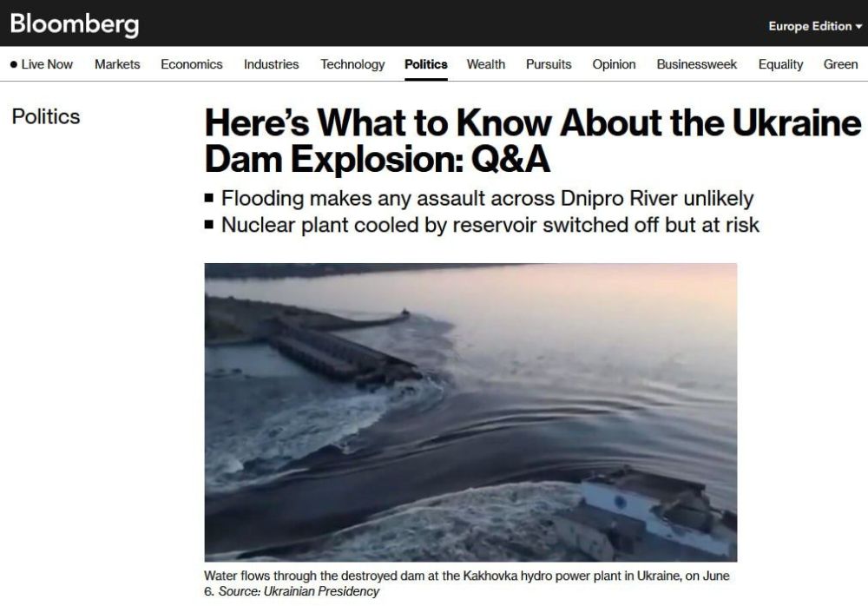This screenshot has width=868, height=606.
Task: Open the Wealth section
Action: click(x=485, y=64)
